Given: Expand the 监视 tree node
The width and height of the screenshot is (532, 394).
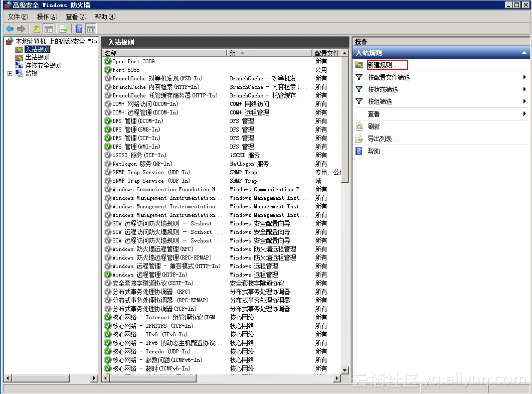Looking at the screenshot, I should [10, 73].
